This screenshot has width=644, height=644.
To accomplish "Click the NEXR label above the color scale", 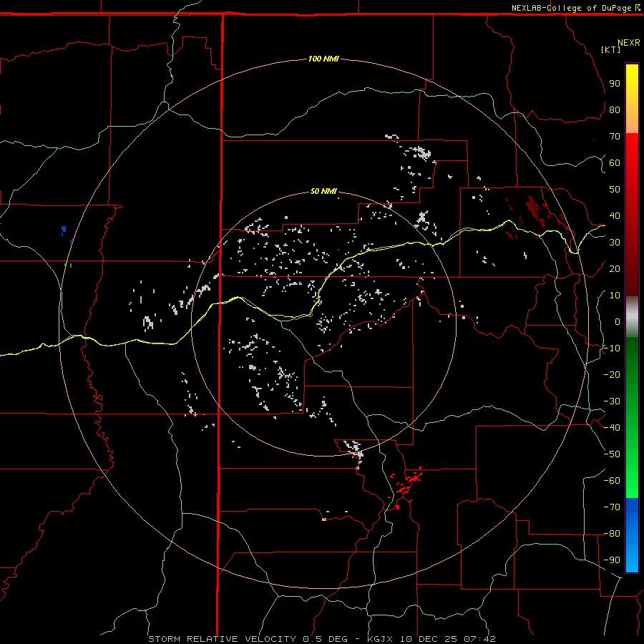I will point(629,43).
